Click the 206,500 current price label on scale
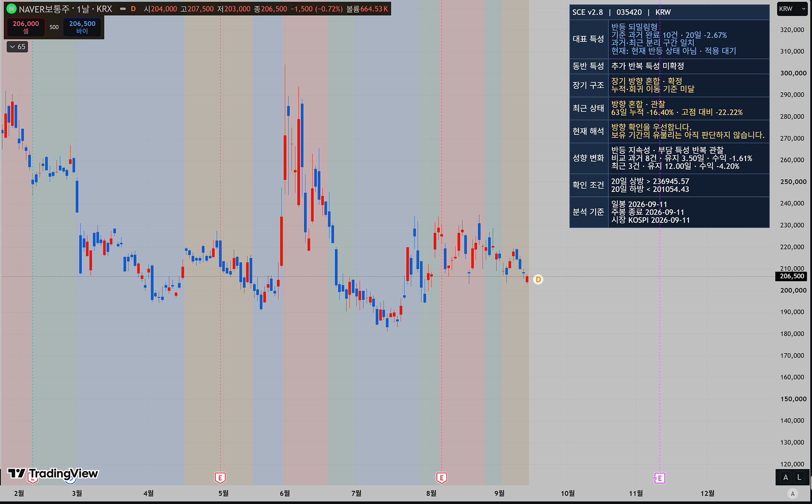 coord(792,276)
